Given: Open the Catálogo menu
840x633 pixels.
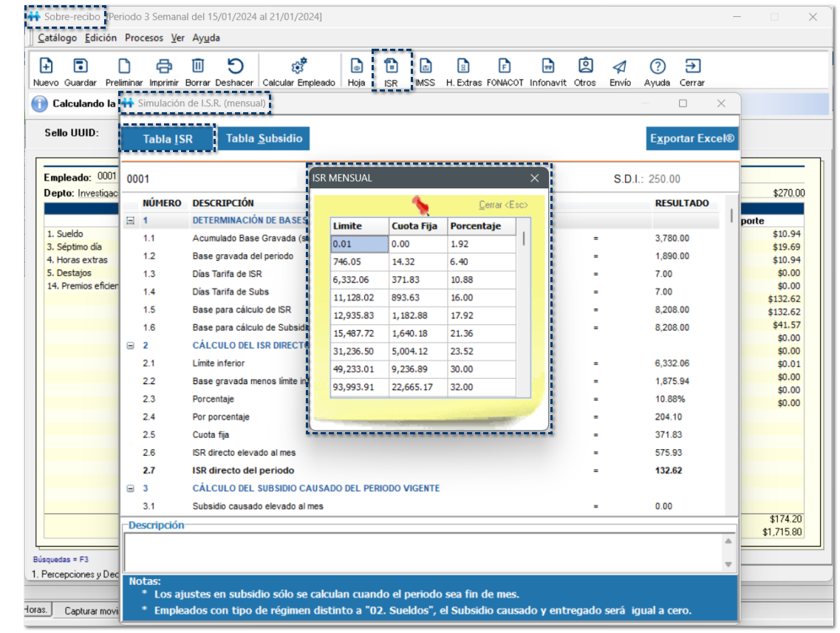Looking at the screenshot, I should [57, 38].
